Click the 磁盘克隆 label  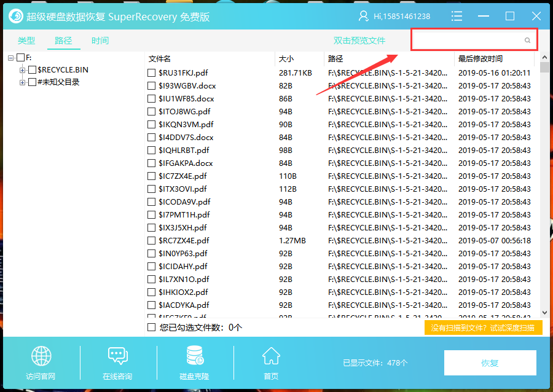pyautogui.click(x=194, y=377)
